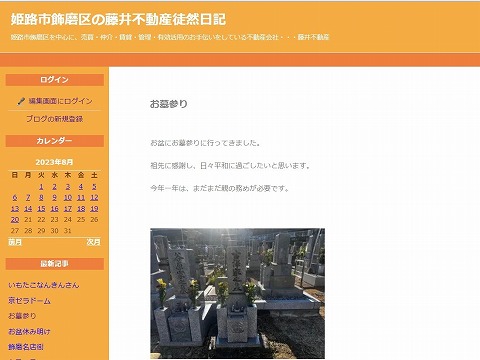Click the pencil icon beside 編集画面にログイン
Image resolution: width=480 pixels, height=360 pixels.
(x=21, y=101)
